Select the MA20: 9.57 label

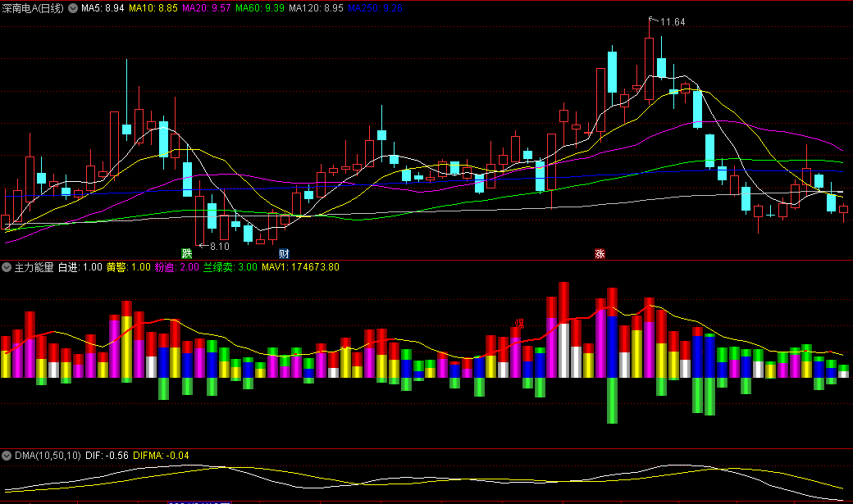[207, 8]
